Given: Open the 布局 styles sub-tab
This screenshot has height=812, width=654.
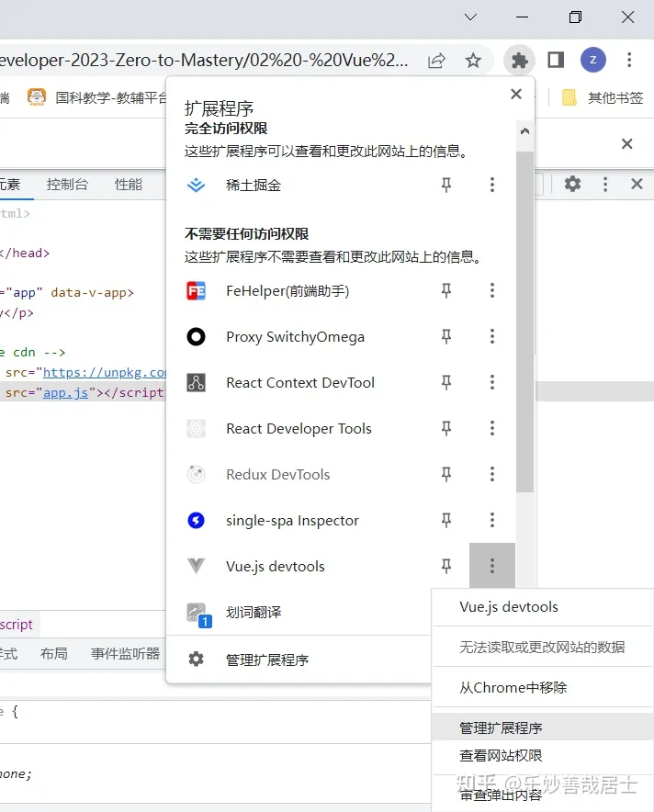Looking at the screenshot, I should [54, 653].
